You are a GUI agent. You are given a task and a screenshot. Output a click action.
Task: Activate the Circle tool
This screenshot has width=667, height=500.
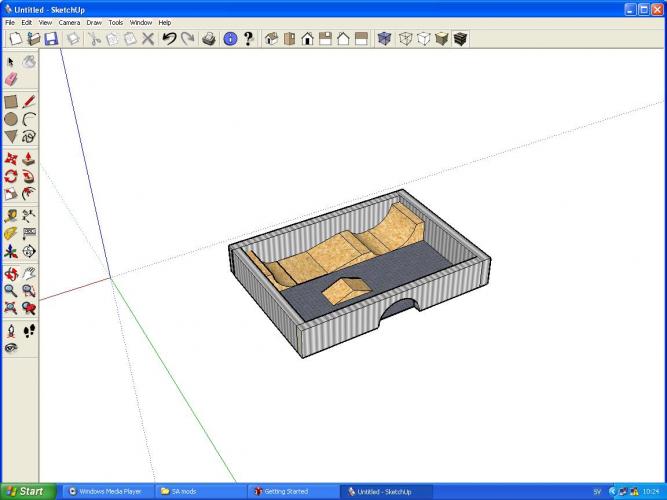(11, 118)
